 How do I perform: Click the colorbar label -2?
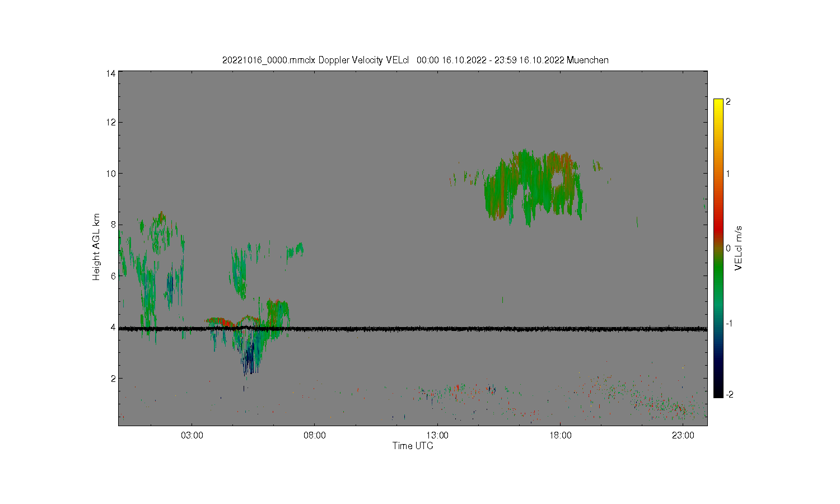click(729, 395)
